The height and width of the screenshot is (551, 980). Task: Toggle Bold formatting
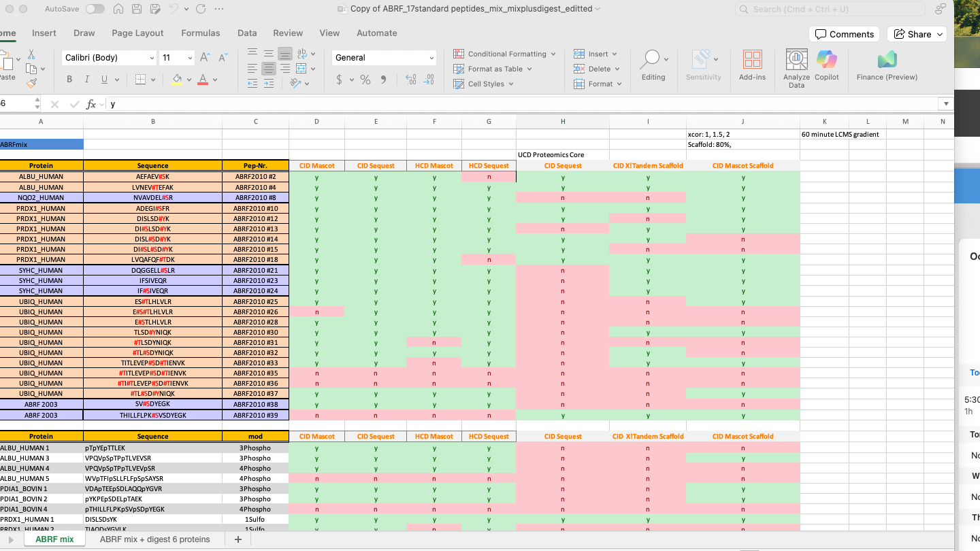tap(69, 80)
